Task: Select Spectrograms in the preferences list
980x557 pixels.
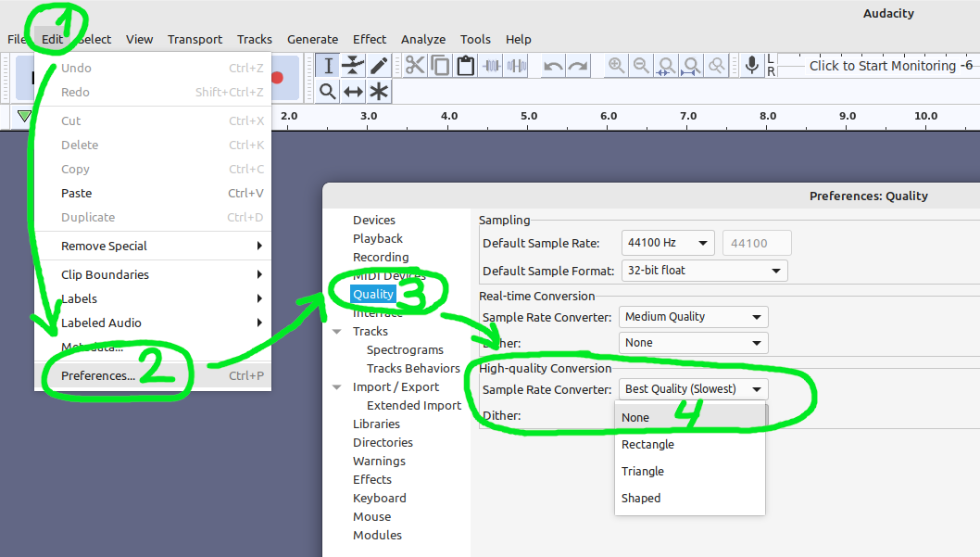Action: pyautogui.click(x=405, y=350)
